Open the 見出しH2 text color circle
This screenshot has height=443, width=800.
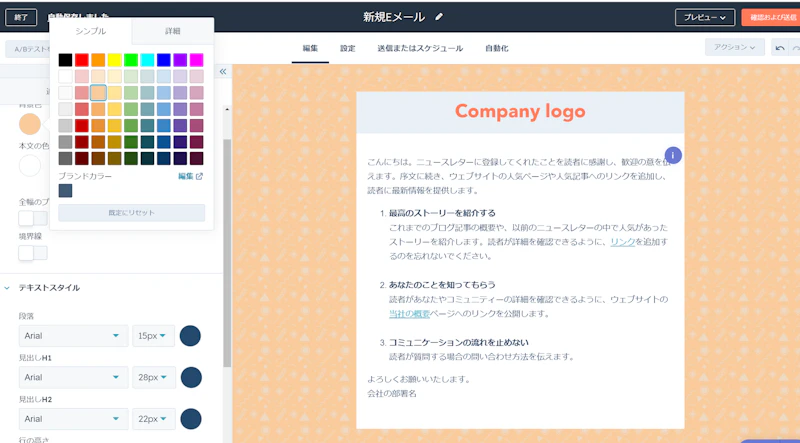click(x=191, y=419)
